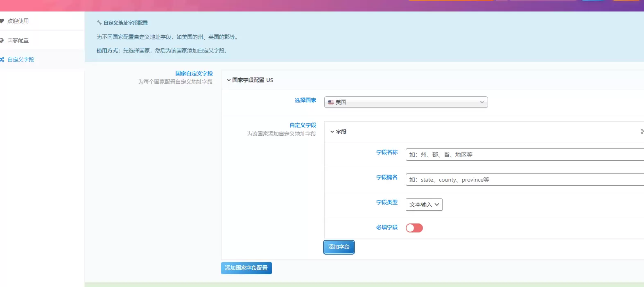Click the 自定义地址字段配置 heading
This screenshot has width=644, height=287.
(x=126, y=23)
